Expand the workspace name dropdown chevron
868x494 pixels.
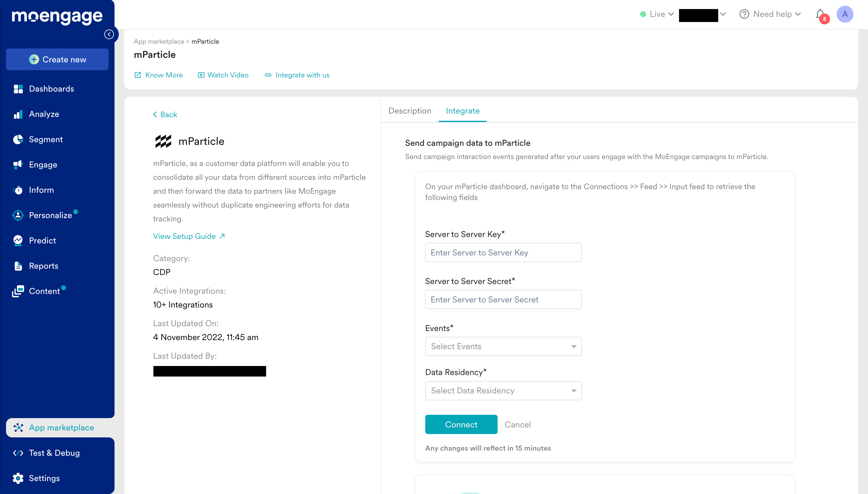(723, 14)
